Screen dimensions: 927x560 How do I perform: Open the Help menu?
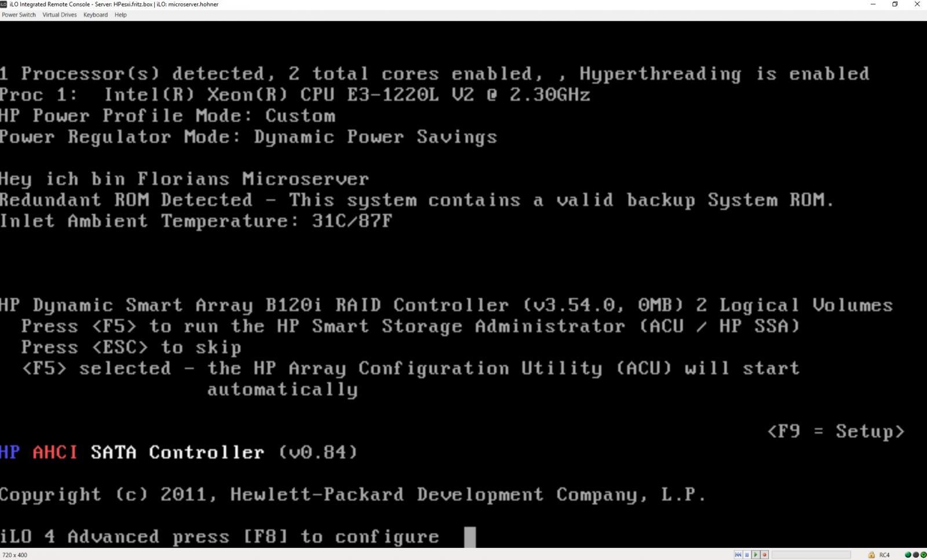(121, 15)
